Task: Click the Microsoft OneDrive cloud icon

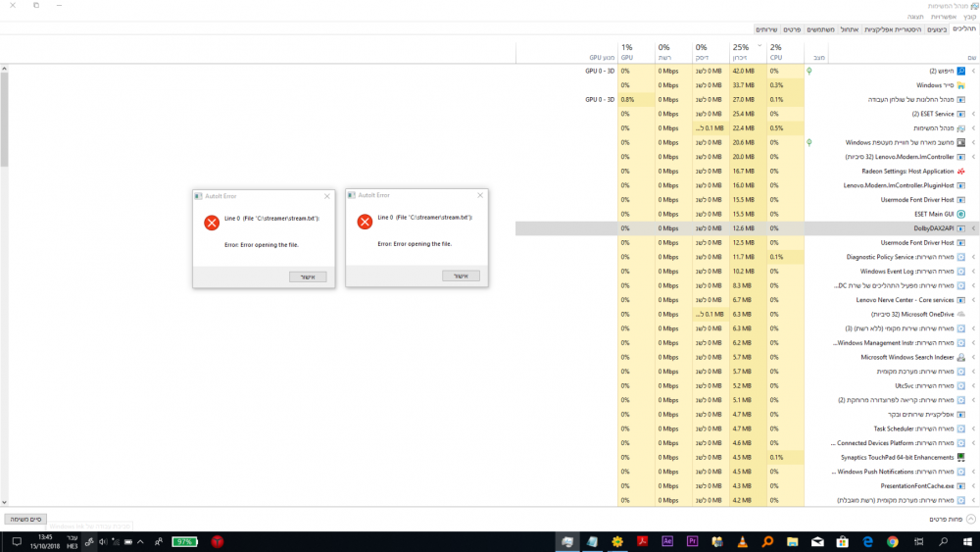Action: click(960, 315)
